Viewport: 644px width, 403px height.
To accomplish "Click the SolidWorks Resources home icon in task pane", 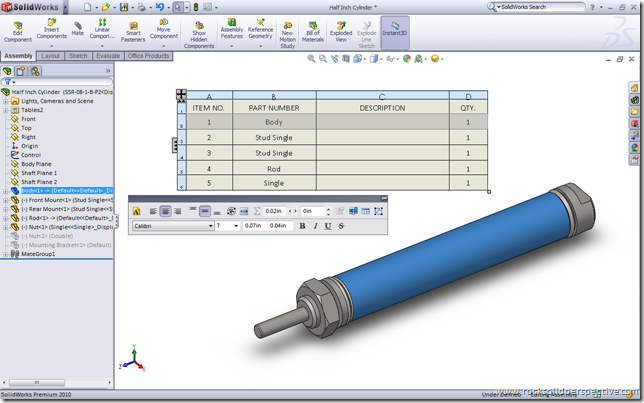I will pos(635,88).
